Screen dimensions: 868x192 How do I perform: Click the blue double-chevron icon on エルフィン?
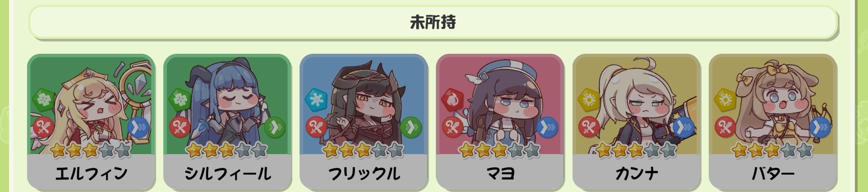click(x=139, y=127)
